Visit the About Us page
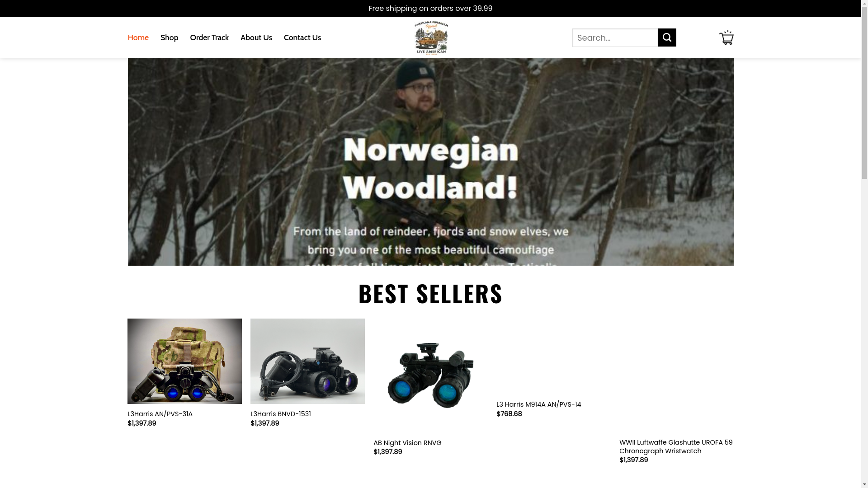 256,38
